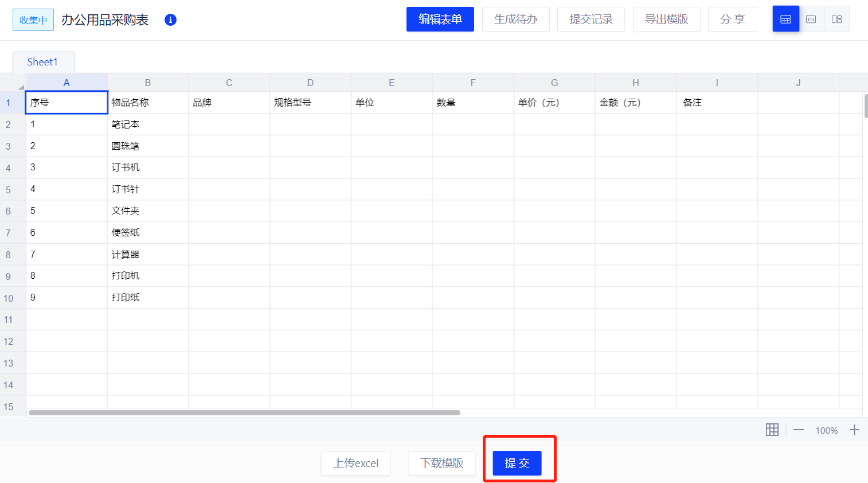
Task: Click the 生成待办 button
Action: (515, 20)
